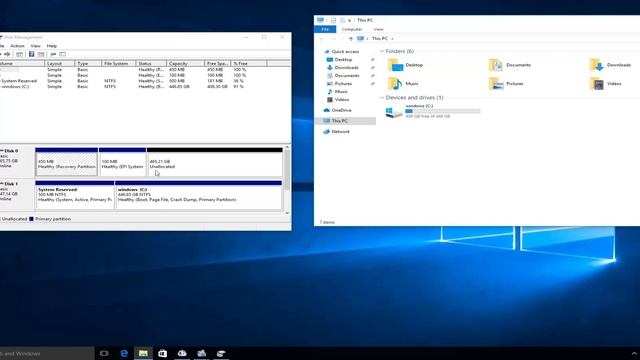The height and width of the screenshot is (360, 640).
Task: Open the Videos folder in Folders group
Action: click(x=605, y=84)
